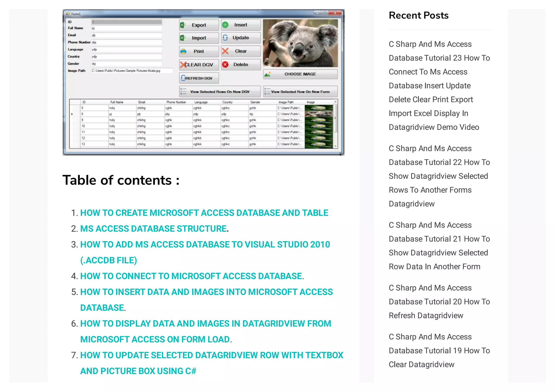Screen dimensions: 555x392
Task: Open How To Connect To Microsoft Access link
Action: pos(191,276)
